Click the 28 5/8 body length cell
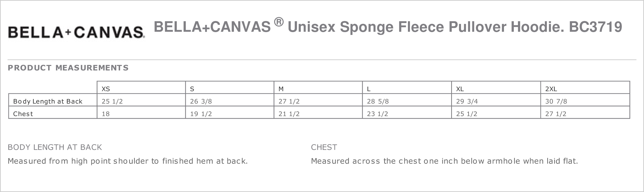 click(x=407, y=100)
